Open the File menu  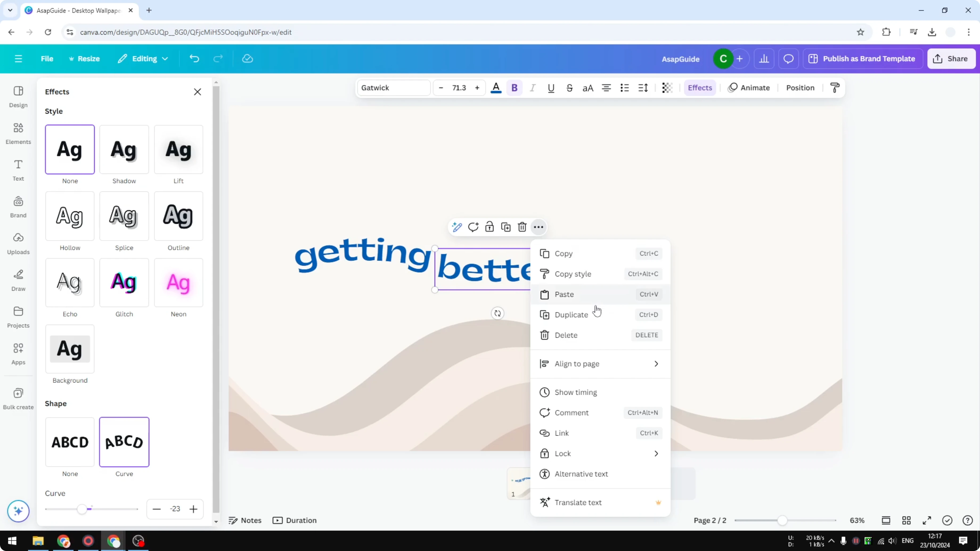47,59
